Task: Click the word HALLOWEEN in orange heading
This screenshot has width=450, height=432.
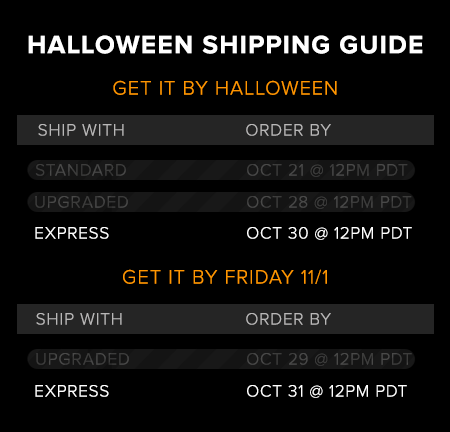Action: pos(276,88)
